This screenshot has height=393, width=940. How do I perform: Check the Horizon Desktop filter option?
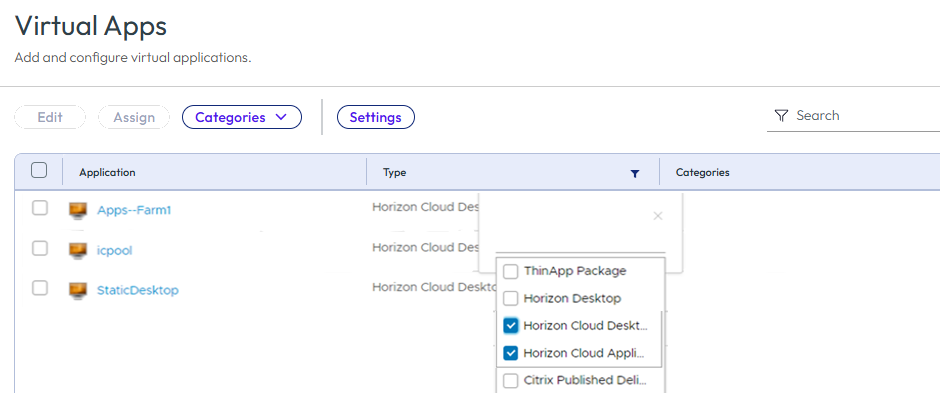pos(510,298)
